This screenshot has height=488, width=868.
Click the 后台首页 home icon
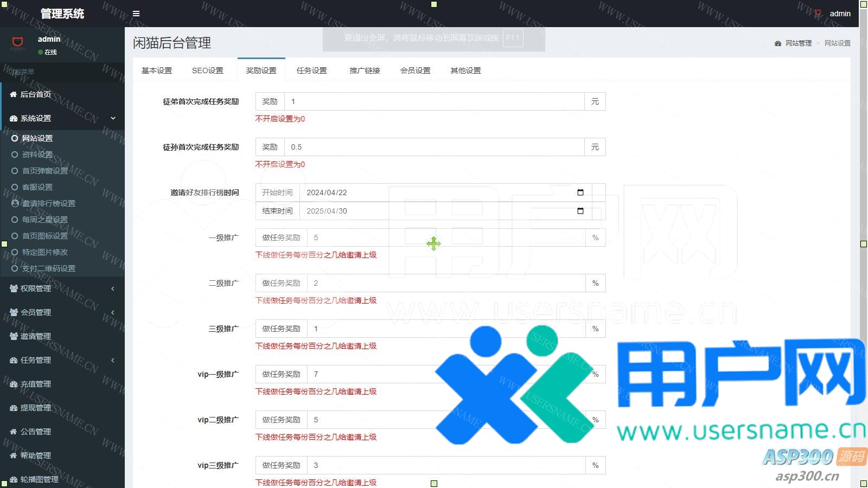point(14,94)
